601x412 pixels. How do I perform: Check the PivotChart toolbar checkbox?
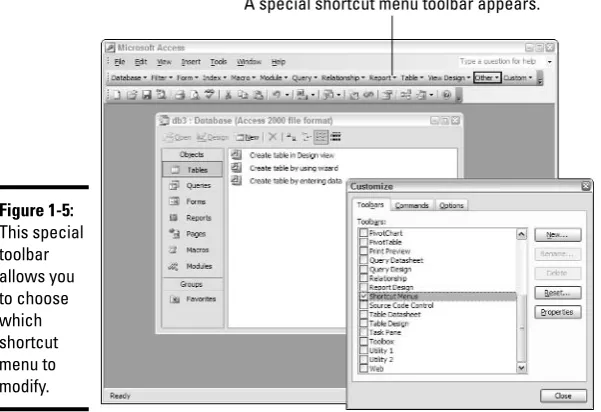point(363,233)
